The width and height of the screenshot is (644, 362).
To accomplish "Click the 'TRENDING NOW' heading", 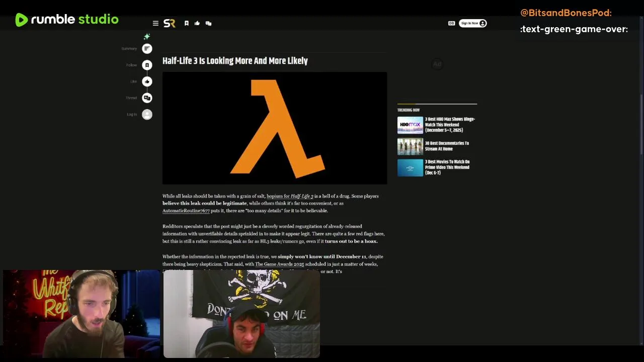I will click(409, 110).
